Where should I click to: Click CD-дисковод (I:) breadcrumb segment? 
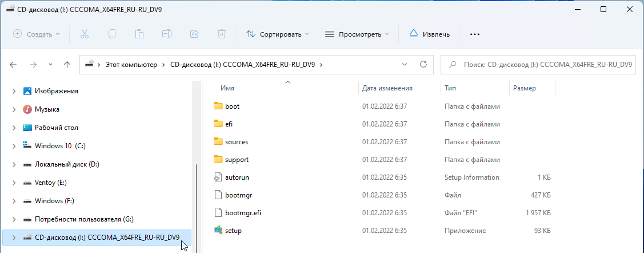point(242,65)
